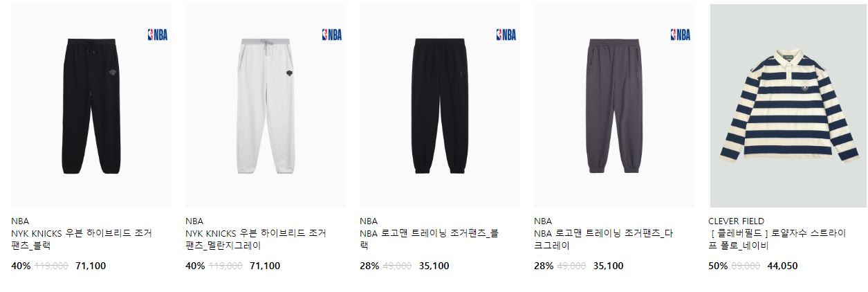Open the navy striped polo shirt photo
Screen dimensions: 868x292
pyautogui.click(x=788, y=106)
